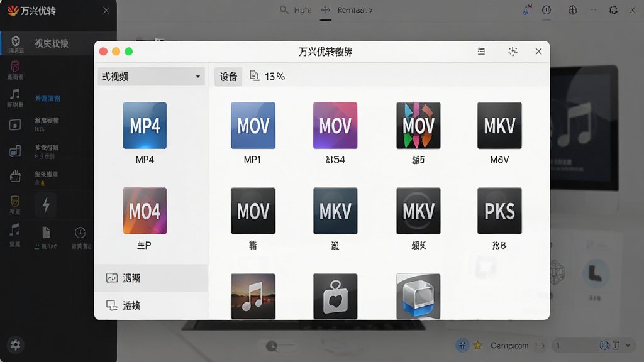Choose the dark blue MKV format icon

335,211
